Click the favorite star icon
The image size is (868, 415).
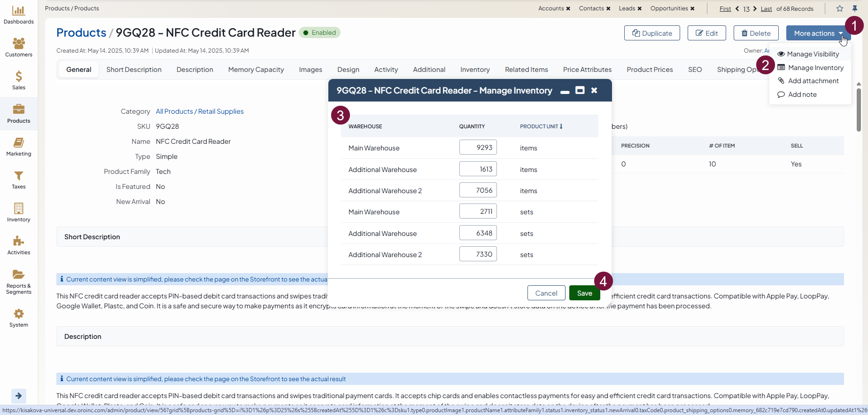click(839, 8)
